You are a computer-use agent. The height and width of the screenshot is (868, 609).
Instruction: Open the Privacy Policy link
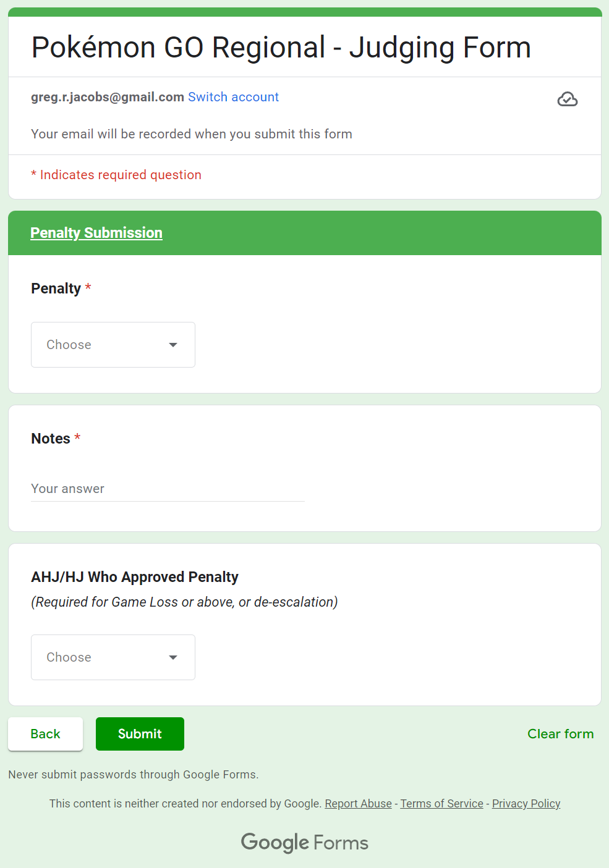tap(526, 804)
